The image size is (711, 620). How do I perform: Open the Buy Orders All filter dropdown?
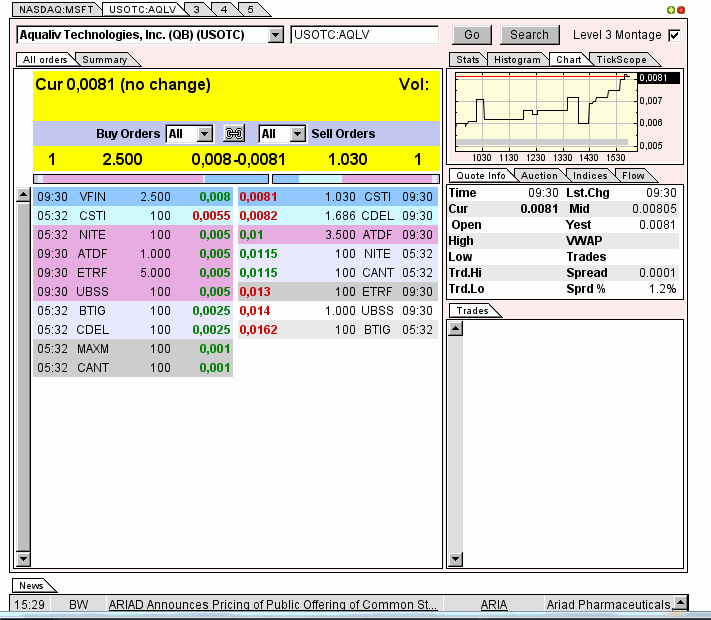tap(205, 134)
